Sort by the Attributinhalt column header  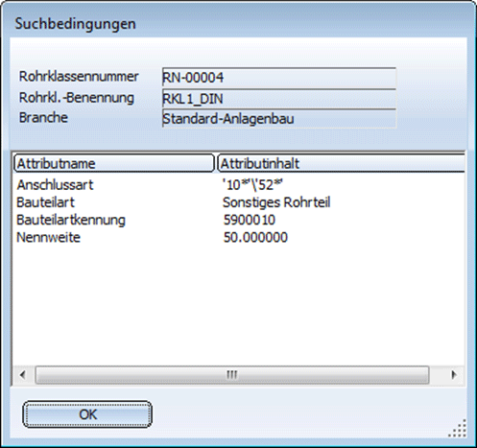[341, 163]
